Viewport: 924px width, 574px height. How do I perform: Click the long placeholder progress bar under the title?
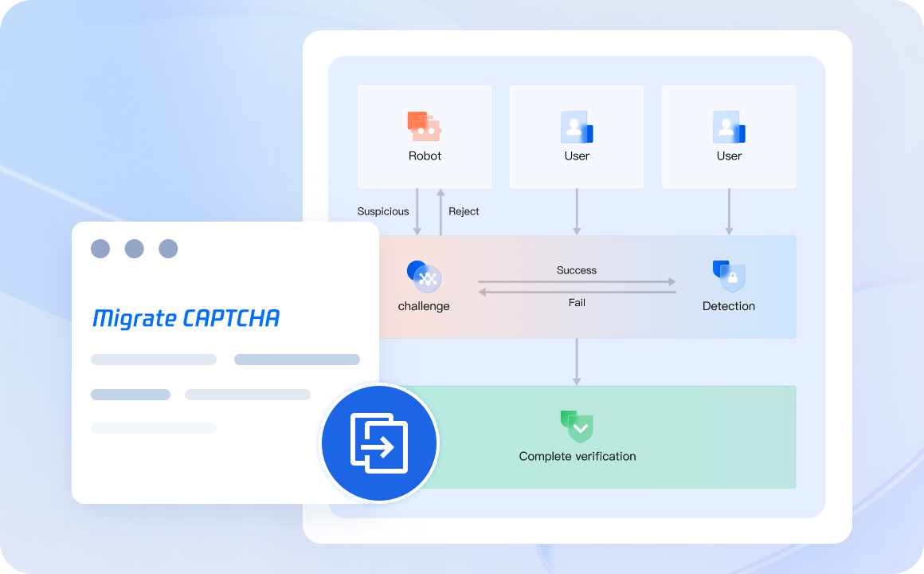[x=153, y=359]
